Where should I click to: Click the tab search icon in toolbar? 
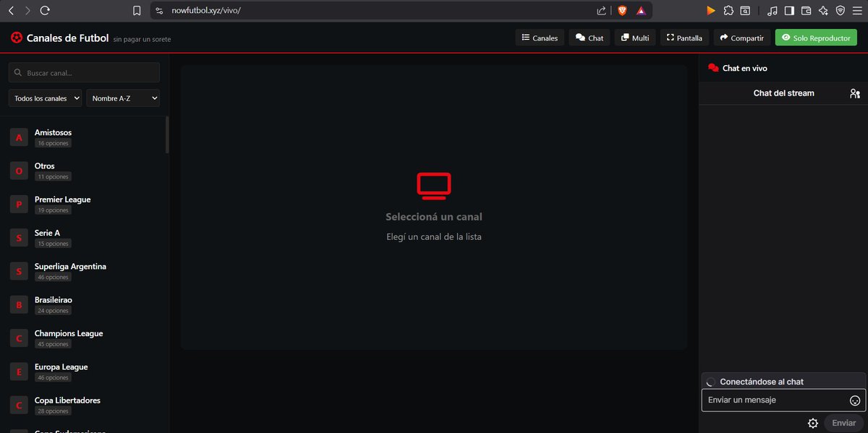pyautogui.click(x=745, y=11)
